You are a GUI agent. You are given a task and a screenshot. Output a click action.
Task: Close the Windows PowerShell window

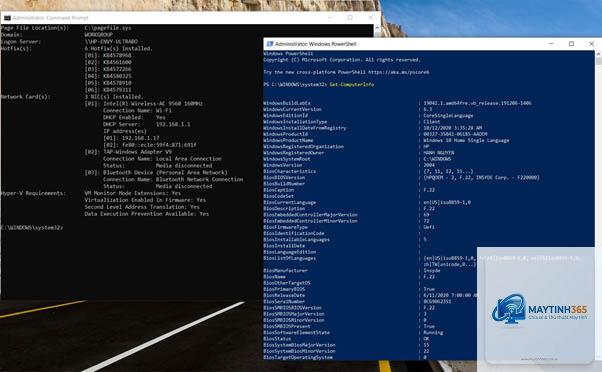coord(591,44)
